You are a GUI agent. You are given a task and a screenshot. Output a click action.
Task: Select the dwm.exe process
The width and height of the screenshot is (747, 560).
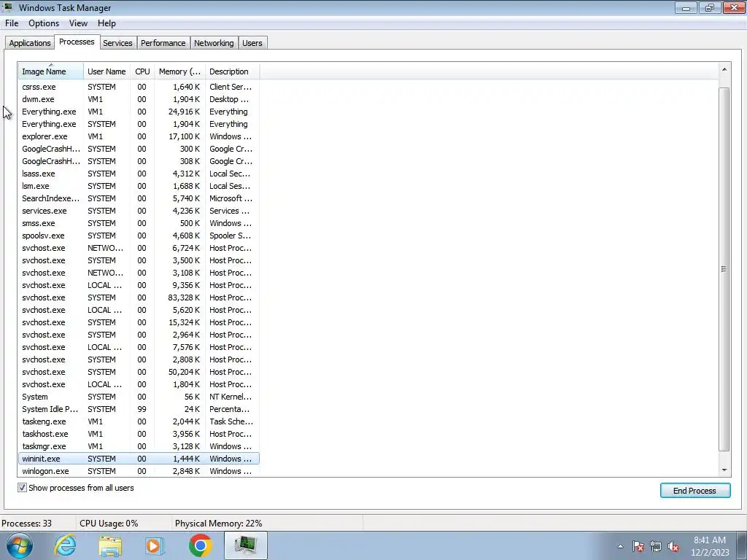[x=139, y=99]
